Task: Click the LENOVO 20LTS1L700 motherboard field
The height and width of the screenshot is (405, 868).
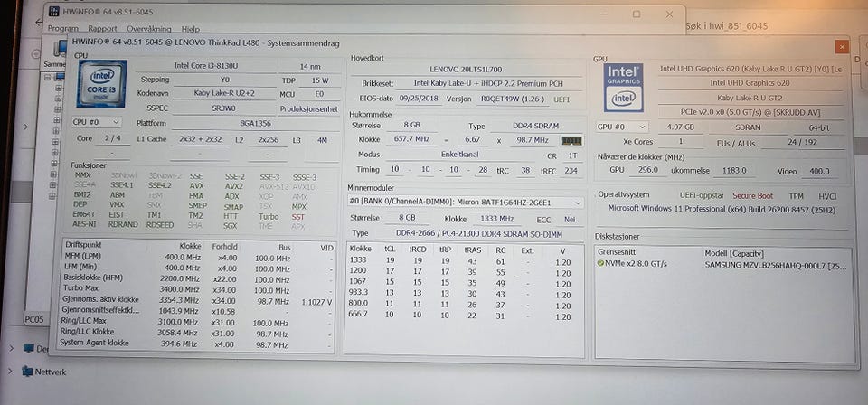Action: tap(466, 70)
